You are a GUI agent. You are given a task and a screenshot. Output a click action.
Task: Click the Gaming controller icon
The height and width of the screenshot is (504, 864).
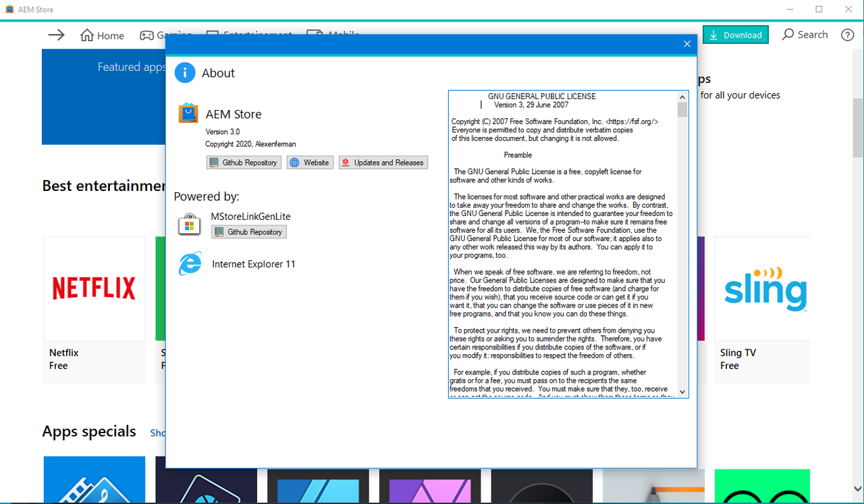coord(146,35)
